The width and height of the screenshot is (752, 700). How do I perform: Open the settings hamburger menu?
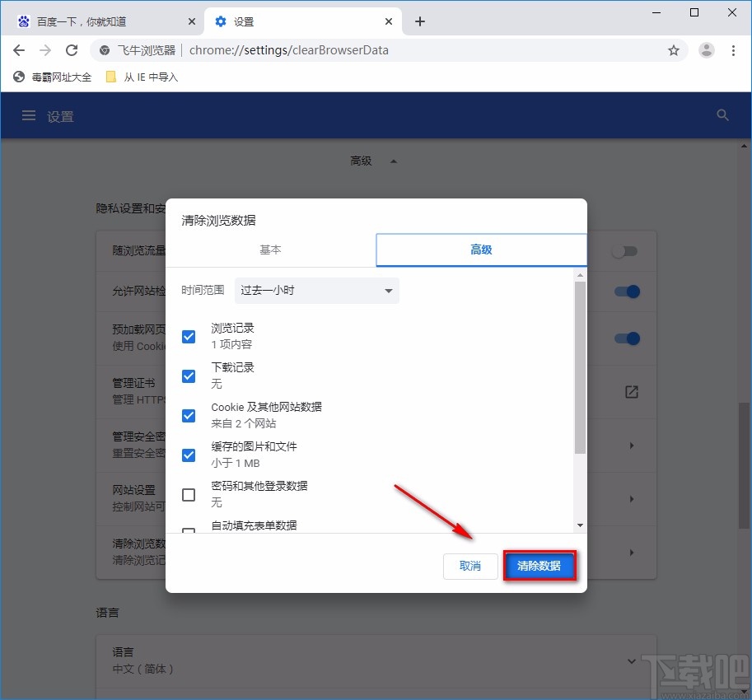28,115
